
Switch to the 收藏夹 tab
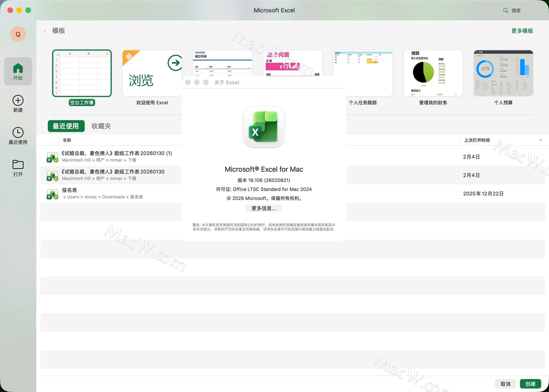(x=101, y=126)
